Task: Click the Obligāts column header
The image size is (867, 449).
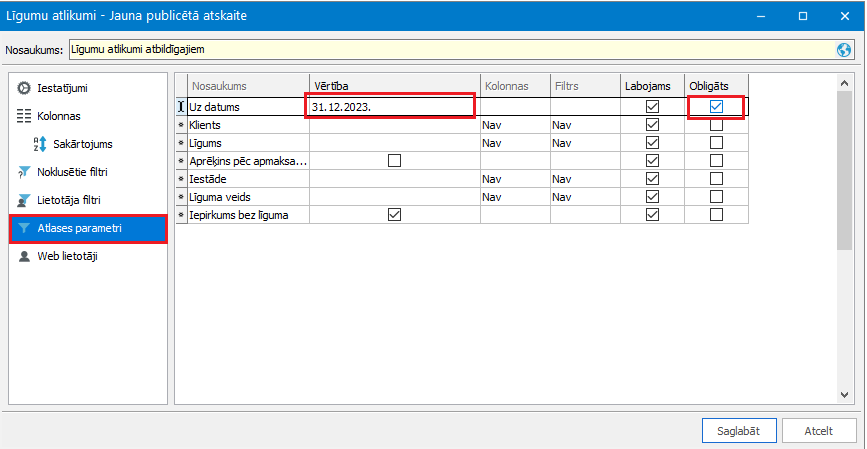Action: [717, 86]
